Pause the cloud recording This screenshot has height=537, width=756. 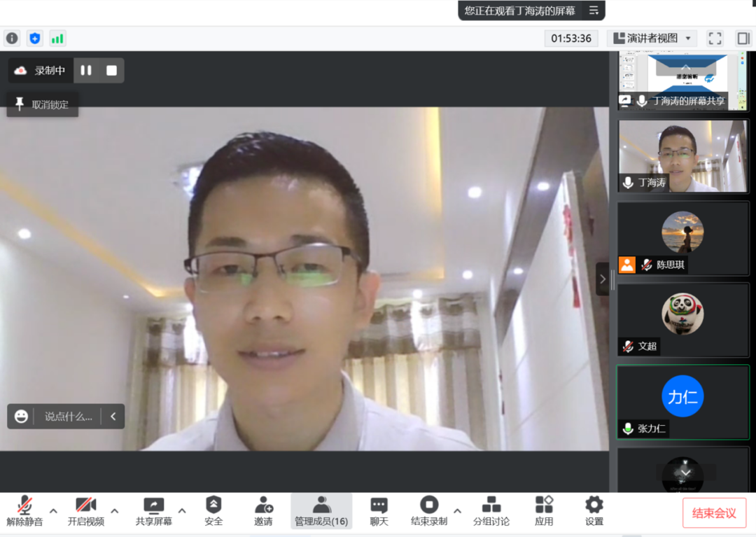86,71
